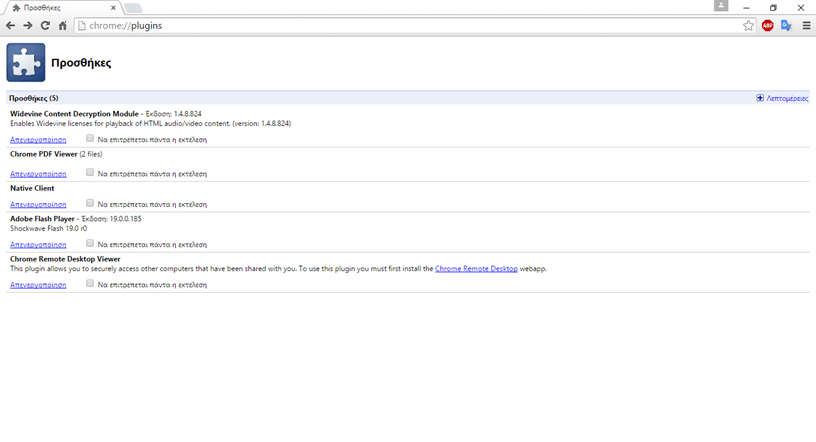Open the Adblock Plus extension icon
The image size is (816, 442).
point(768,26)
